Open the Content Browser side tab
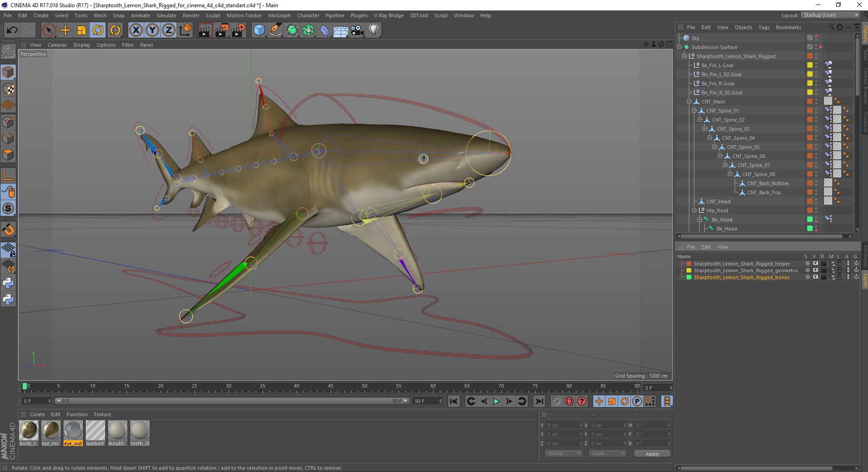The height and width of the screenshot is (472, 868). pos(865,85)
